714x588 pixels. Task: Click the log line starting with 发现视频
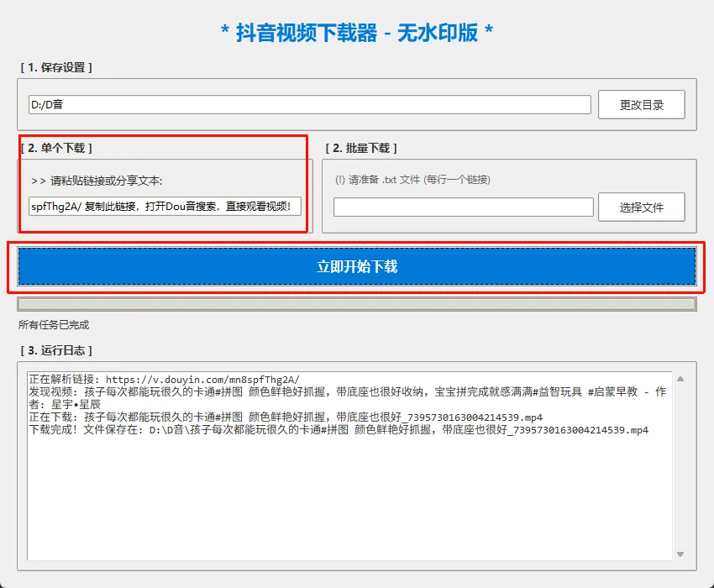[x=348, y=391]
